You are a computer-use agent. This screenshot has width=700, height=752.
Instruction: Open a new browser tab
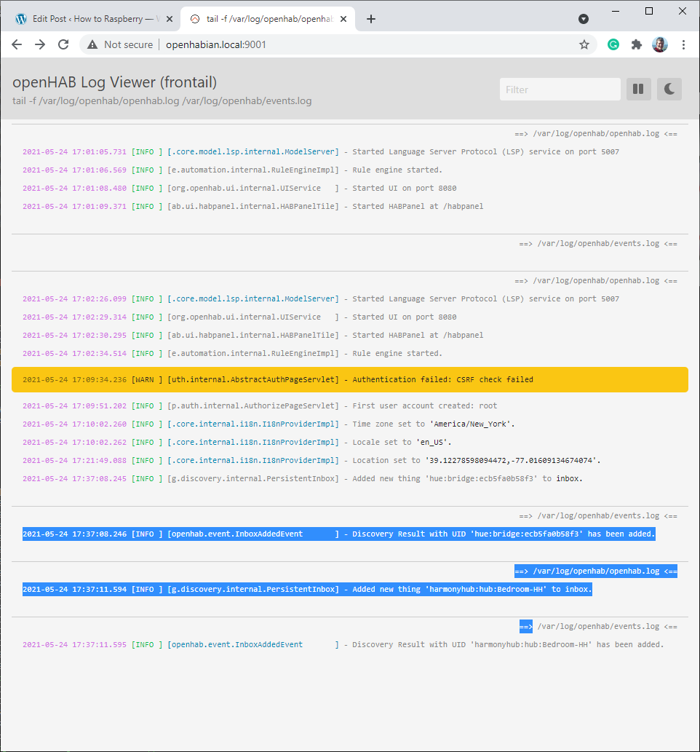[371, 18]
